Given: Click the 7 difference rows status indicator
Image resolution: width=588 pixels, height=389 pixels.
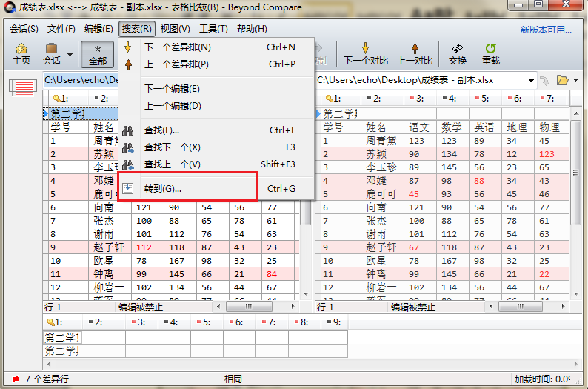Looking at the screenshot, I should tap(41, 379).
